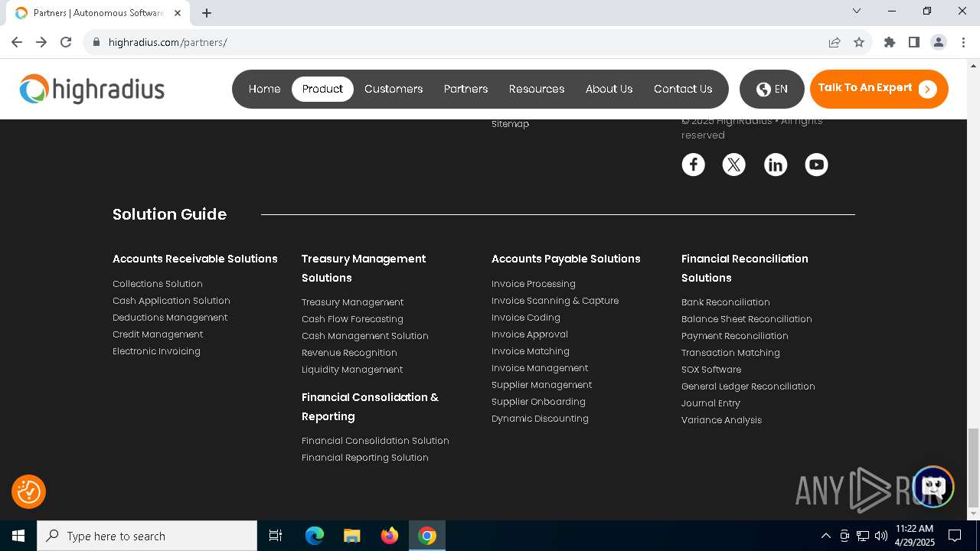Screen dimensions: 980x551
Task: Open the EN language selector
Action: pyautogui.click(x=772, y=89)
